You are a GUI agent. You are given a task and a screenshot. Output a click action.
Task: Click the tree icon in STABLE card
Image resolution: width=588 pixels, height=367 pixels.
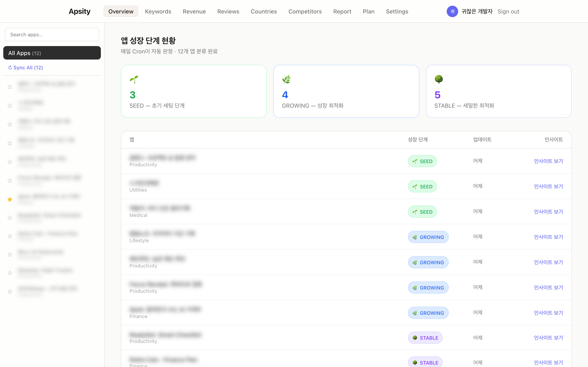point(439,79)
